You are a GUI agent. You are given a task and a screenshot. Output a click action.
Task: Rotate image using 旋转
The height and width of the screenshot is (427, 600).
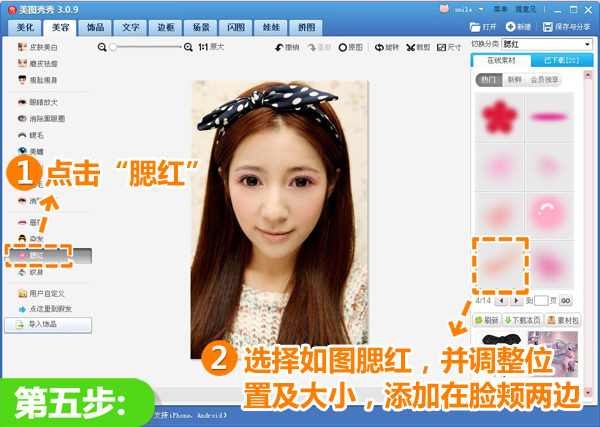click(x=387, y=47)
